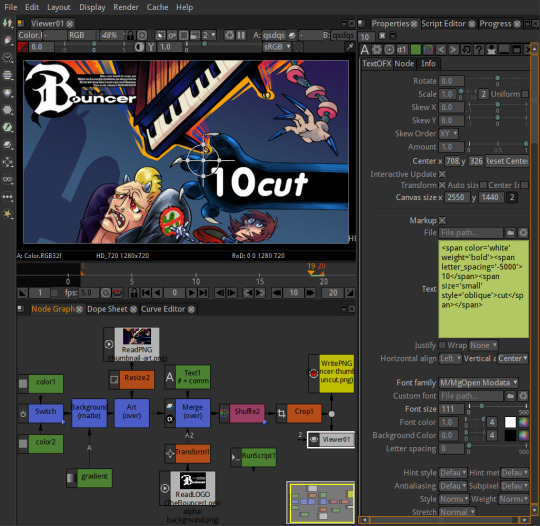Open the Font family dropdown
This screenshot has height=526, width=540.
tap(478, 383)
